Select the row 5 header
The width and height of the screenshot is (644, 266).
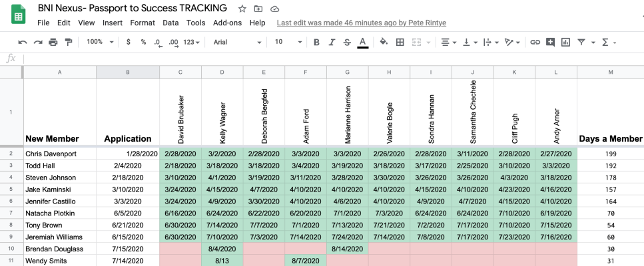point(11,190)
